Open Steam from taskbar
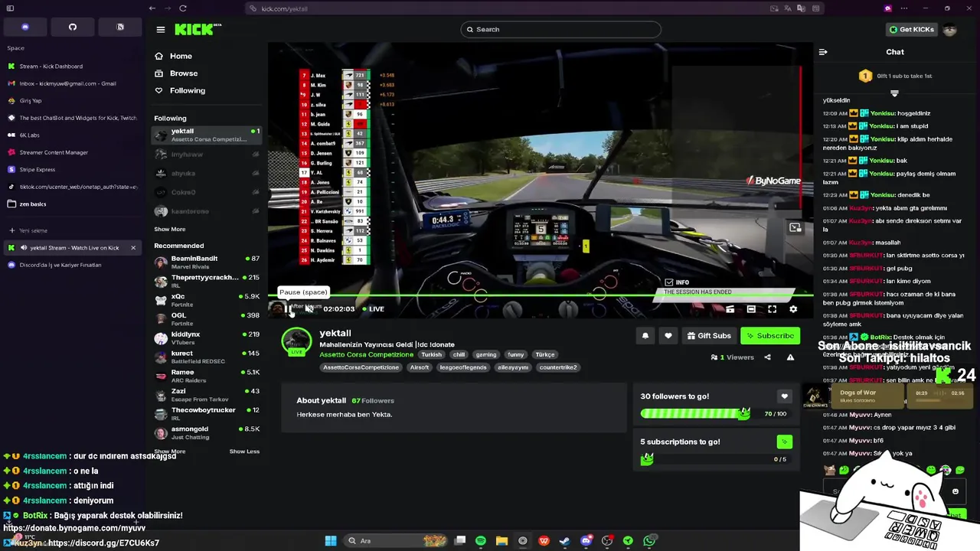This screenshot has height=551, width=980. pyautogui.click(x=564, y=541)
